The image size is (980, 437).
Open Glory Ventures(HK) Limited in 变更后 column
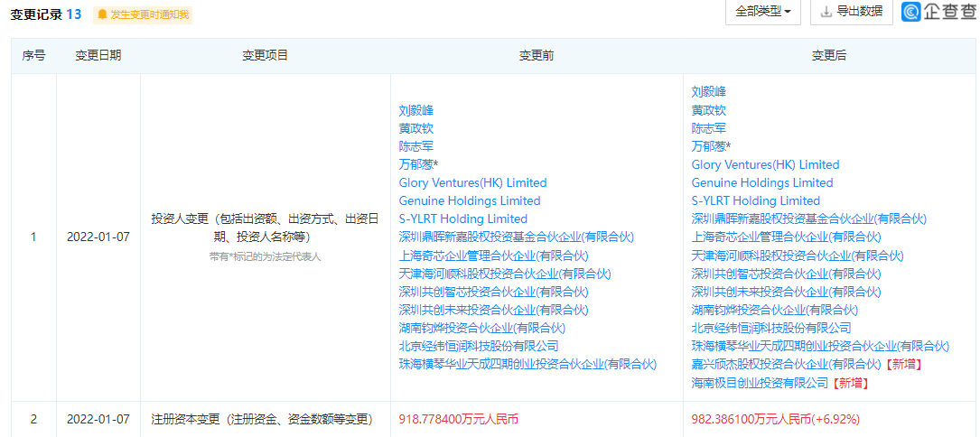[x=765, y=164]
